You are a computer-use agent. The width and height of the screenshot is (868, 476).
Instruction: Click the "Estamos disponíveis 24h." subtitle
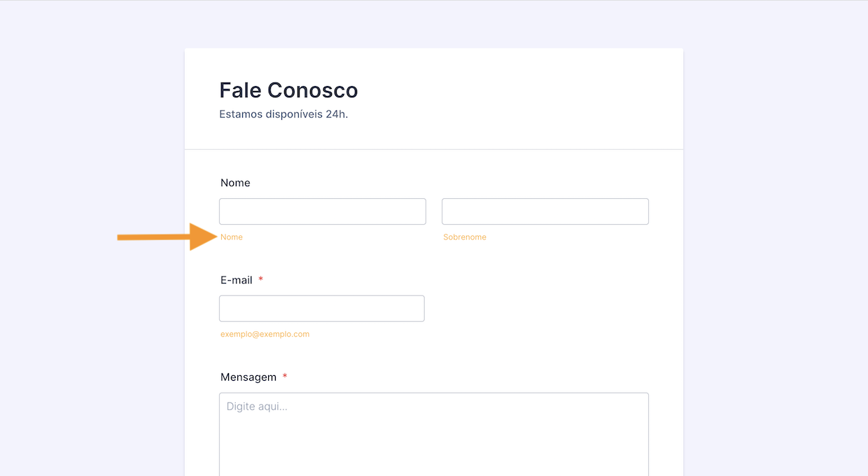[x=283, y=114]
